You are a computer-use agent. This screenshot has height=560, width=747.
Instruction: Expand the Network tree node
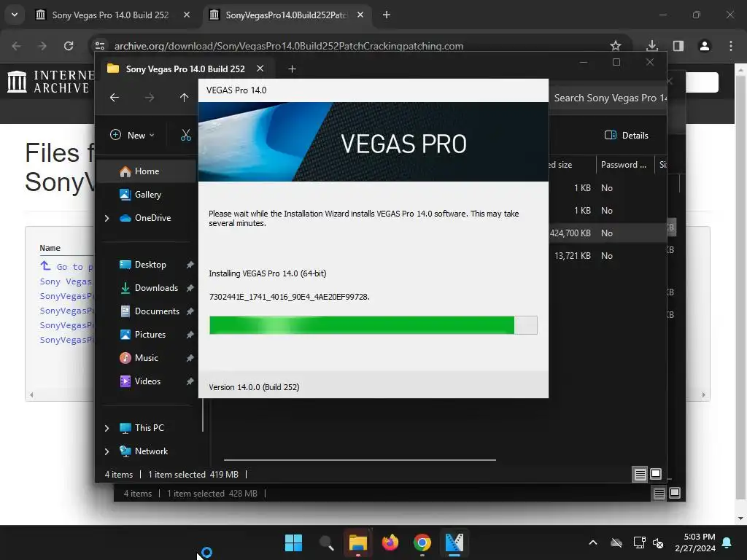[107, 451]
